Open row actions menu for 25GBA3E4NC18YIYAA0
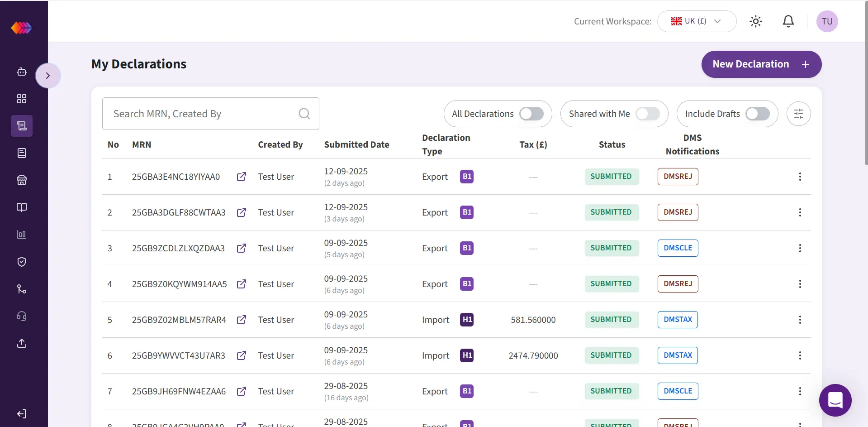 (800, 177)
